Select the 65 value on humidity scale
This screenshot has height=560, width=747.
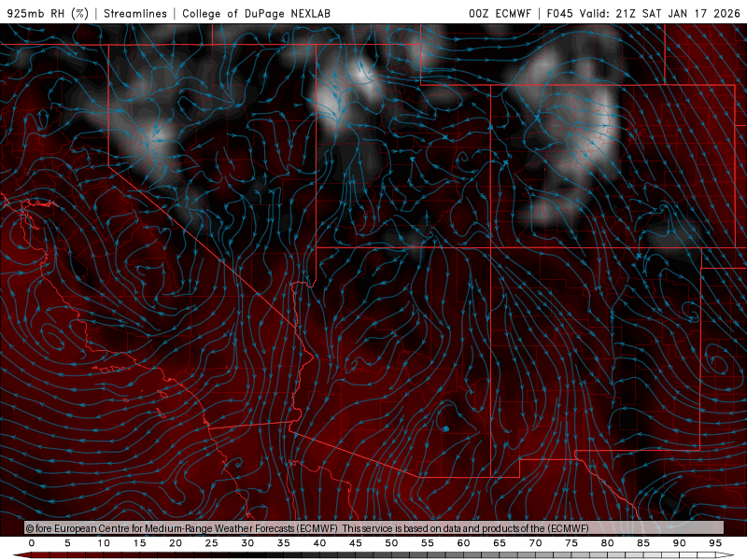(x=500, y=543)
